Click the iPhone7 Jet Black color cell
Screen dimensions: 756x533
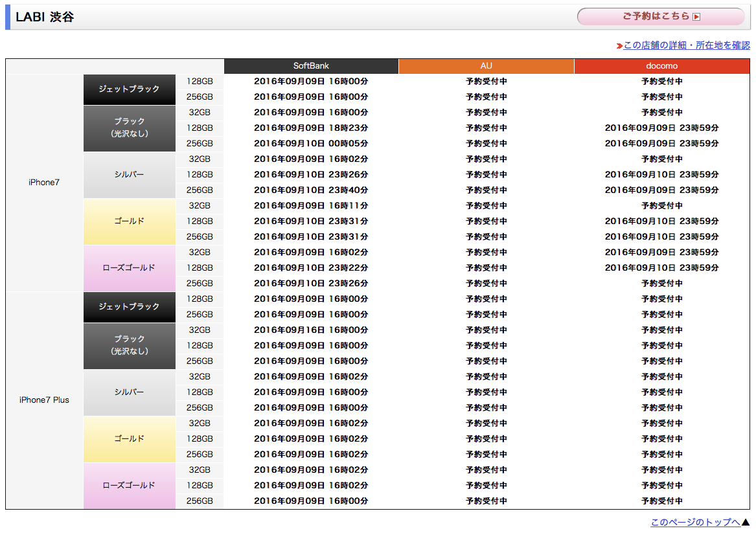pyautogui.click(x=129, y=89)
